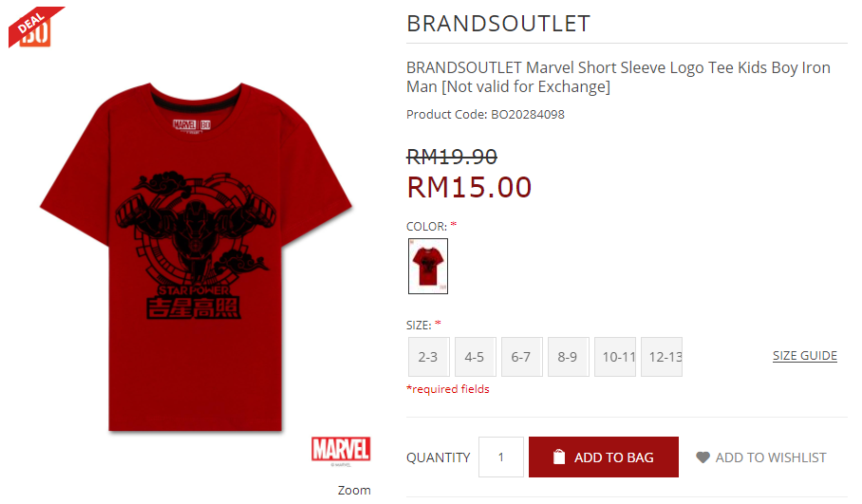Image resolution: width=862 pixels, height=504 pixels.
Task: Click the RM15.00 sale price
Action: click(x=469, y=187)
